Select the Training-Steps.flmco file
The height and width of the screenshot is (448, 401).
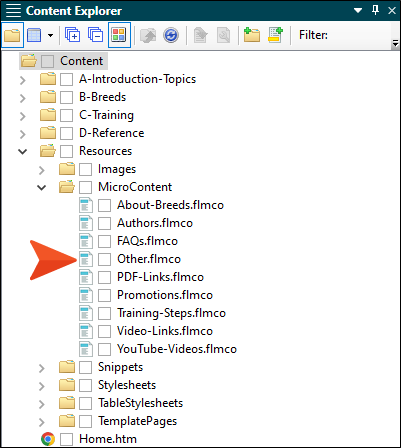tap(171, 313)
